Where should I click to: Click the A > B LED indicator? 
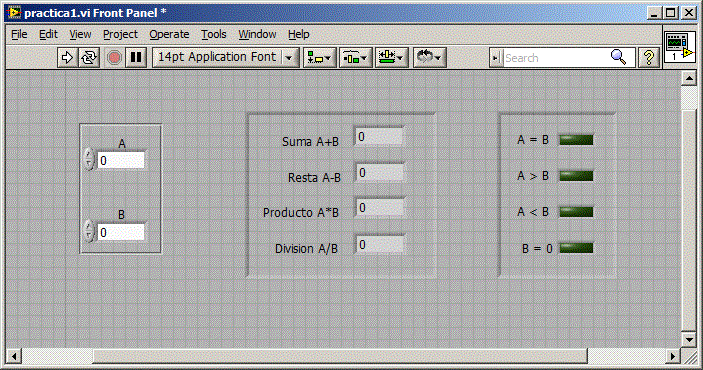[x=576, y=176]
